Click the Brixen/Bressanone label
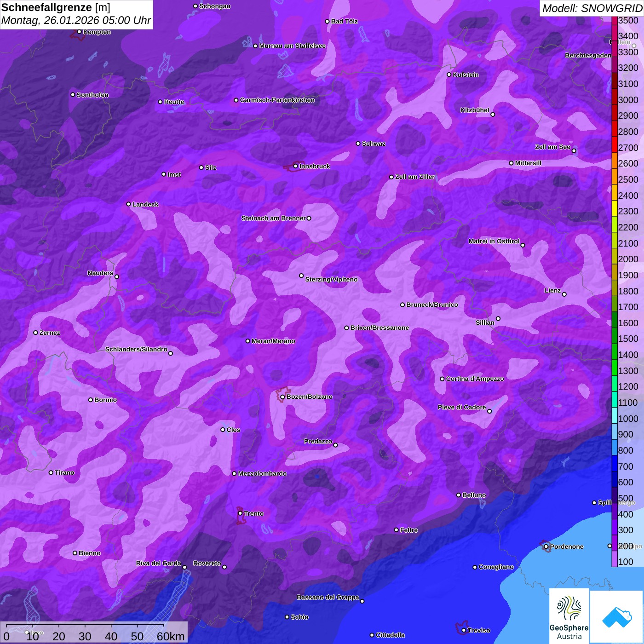Screen dimensions: 644x644 pyautogui.click(x=379, y=328)
